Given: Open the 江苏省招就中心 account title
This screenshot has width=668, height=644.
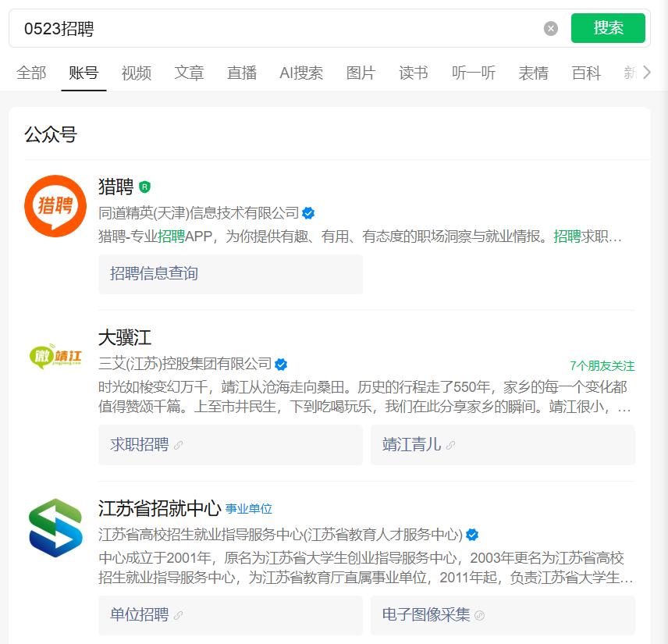Looking at the screenshot, I should [x=160, y=508].
